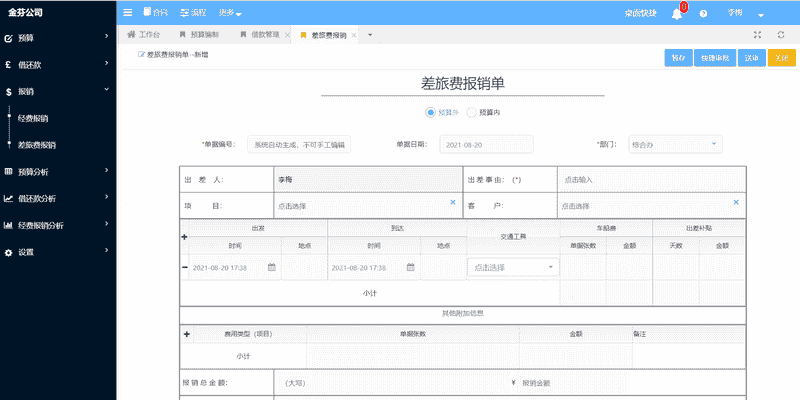Click the 单据日期 date field
The width and height of the screenshot is (800, 400).
[x=486, y=145]
